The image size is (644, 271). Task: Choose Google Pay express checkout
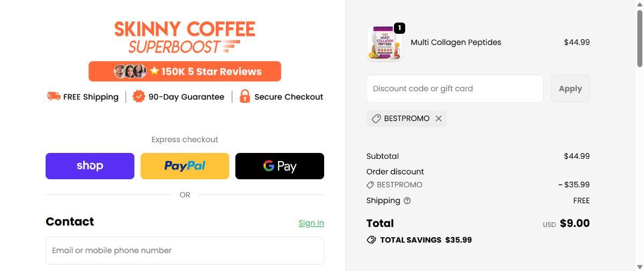point(280,166)
